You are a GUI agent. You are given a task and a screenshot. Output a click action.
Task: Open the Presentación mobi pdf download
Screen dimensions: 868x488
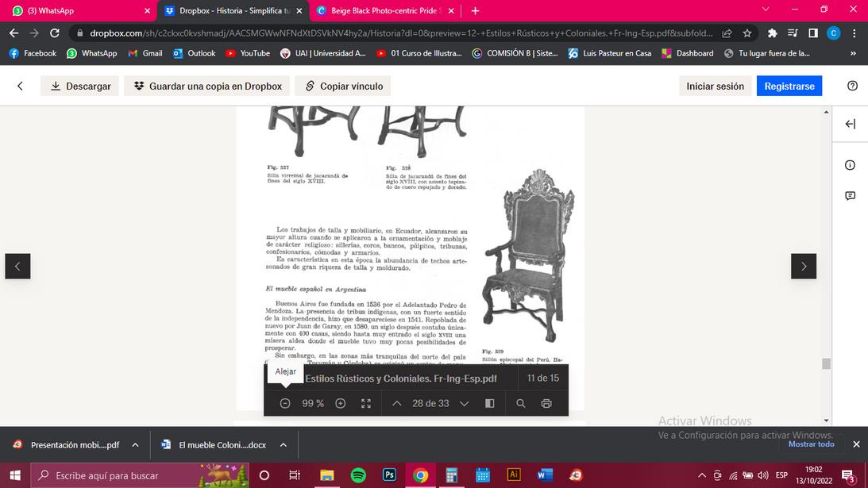pos(67,445)
